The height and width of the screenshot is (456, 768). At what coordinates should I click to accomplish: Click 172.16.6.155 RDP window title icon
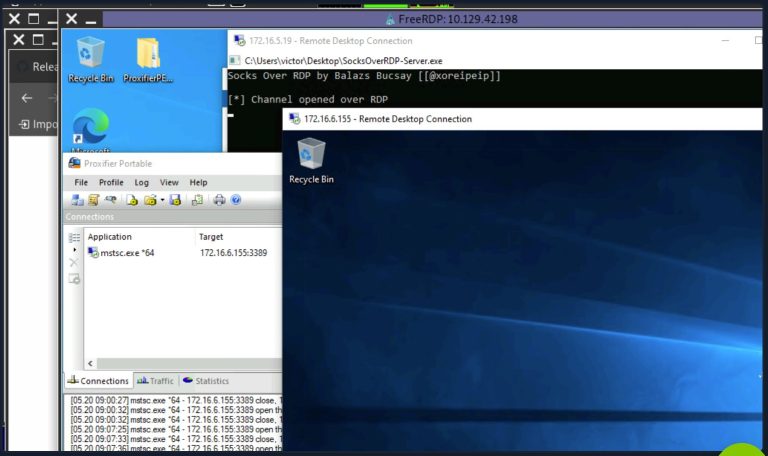[294, 119]
